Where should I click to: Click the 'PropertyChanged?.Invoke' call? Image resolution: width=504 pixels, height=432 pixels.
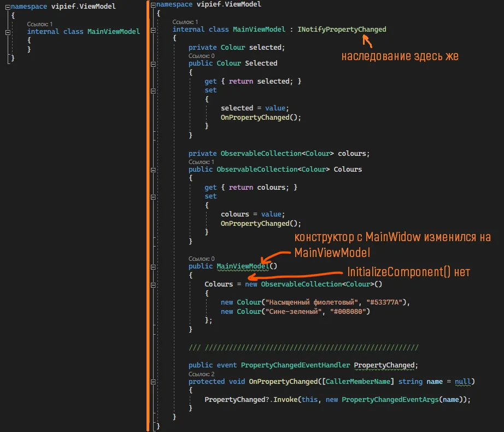point(251,400)
